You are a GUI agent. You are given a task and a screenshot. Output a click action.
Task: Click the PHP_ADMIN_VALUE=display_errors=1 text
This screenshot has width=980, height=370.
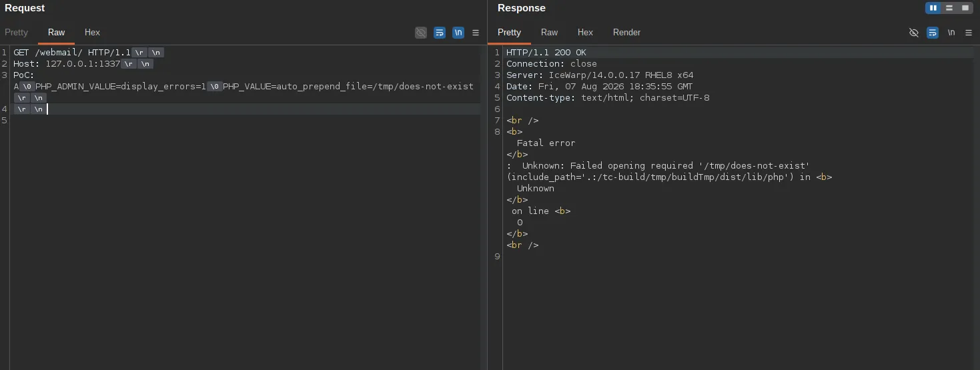[121, 86]
